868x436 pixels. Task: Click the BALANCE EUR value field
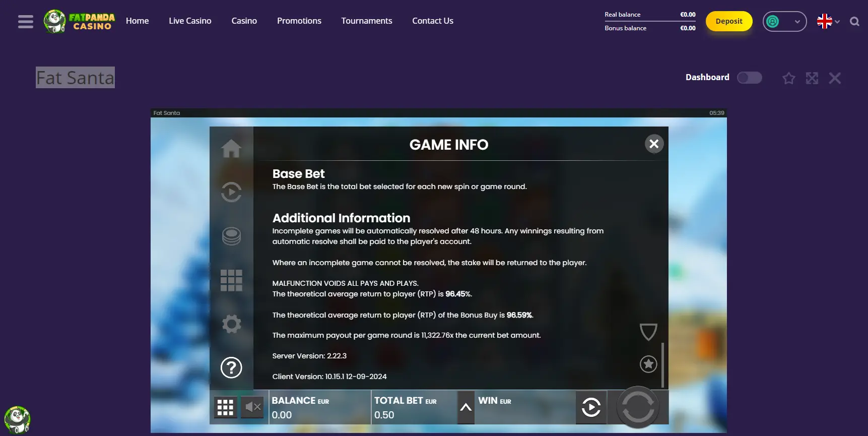point(319,407)
